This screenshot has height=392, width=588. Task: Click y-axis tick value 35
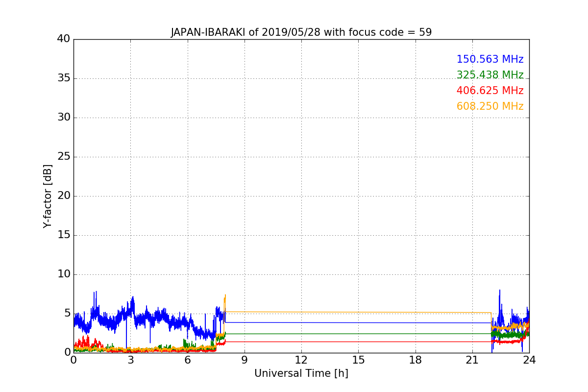point(64,78)
